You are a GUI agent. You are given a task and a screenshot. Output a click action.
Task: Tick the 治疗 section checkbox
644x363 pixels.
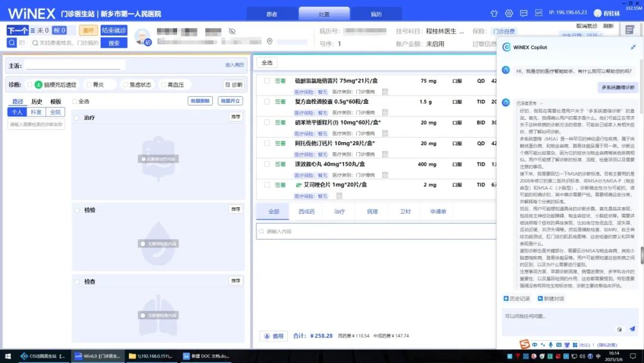(76, 118)
